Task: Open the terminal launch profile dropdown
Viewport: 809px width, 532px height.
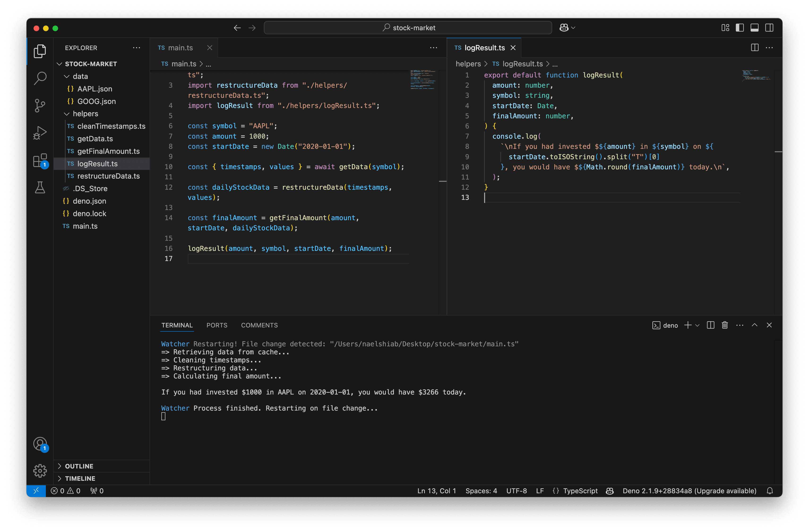Action: 697,326
